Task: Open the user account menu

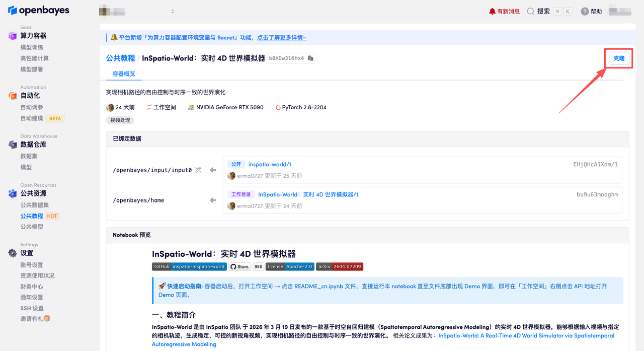Action: click(620, 11)
